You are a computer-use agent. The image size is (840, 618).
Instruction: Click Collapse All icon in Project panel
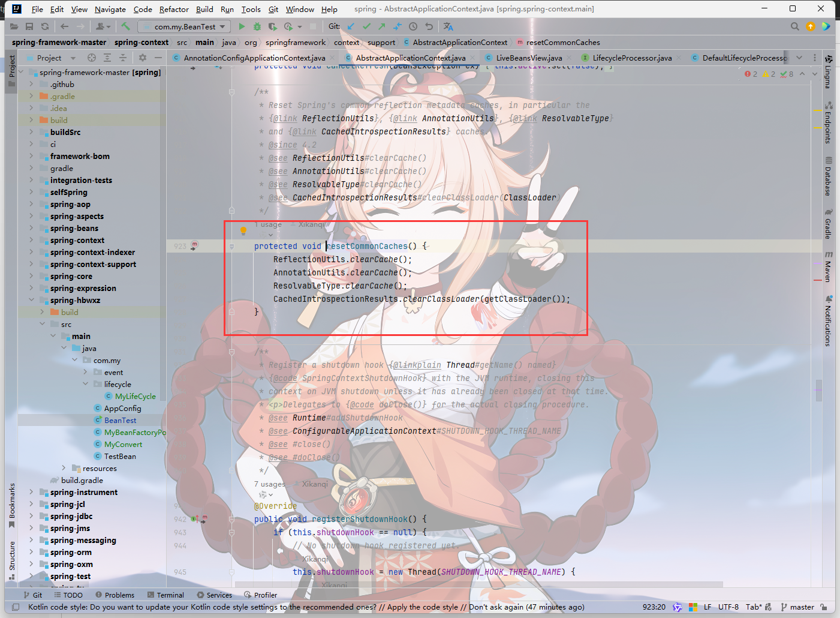[x=123, y=58]
